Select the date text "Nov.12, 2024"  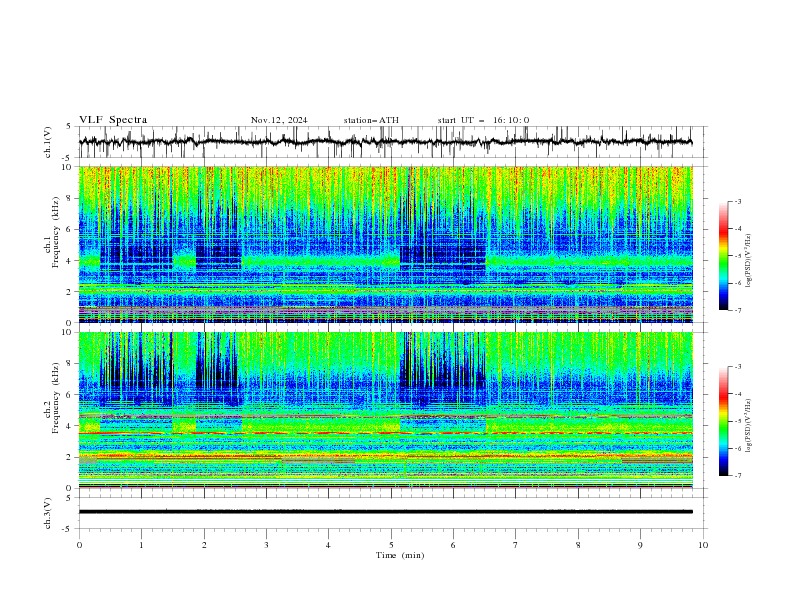279,120
